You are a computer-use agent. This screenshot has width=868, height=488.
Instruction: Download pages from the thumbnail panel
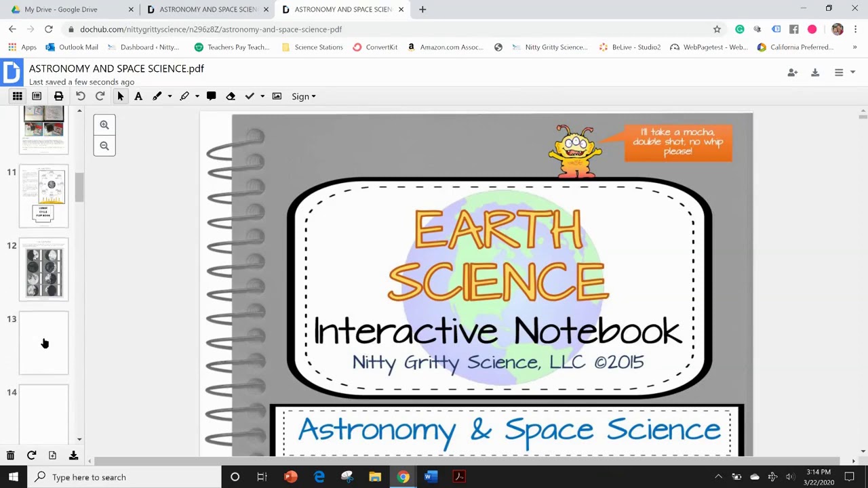coord(73,455)
